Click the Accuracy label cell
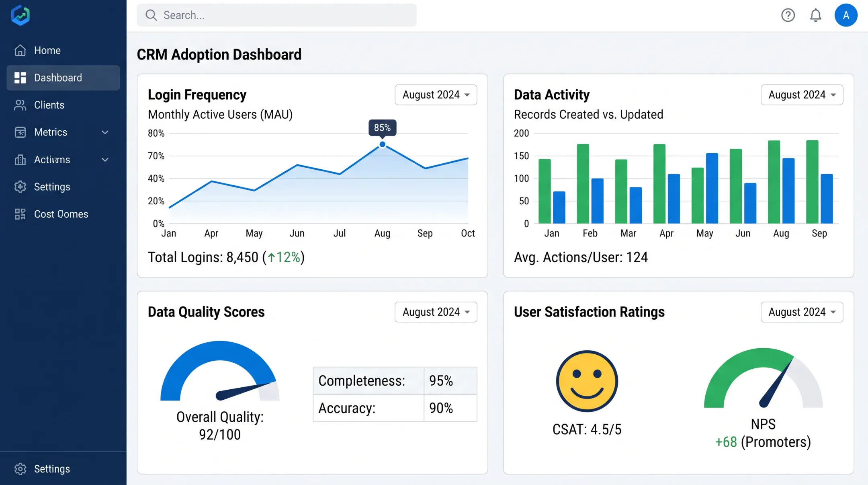Viewport: 868px width, 485px height. click(368, 408)
